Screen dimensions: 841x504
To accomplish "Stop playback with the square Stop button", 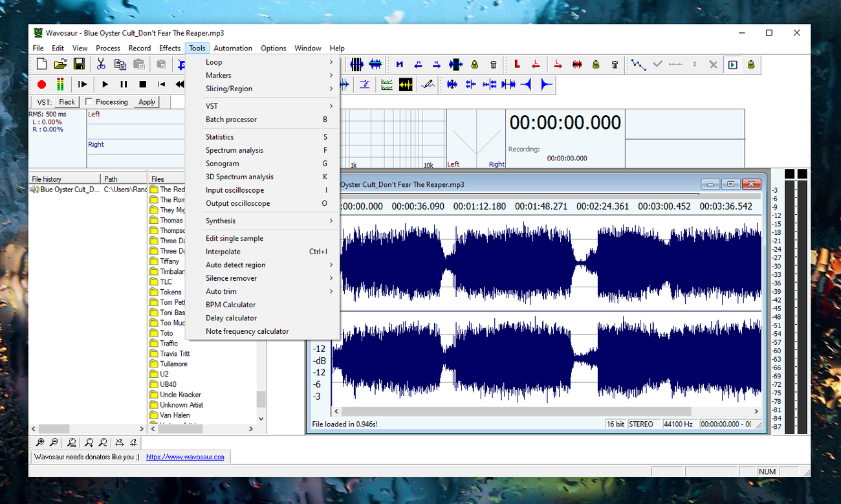I will pyautogui.click(x=143, y=84).
